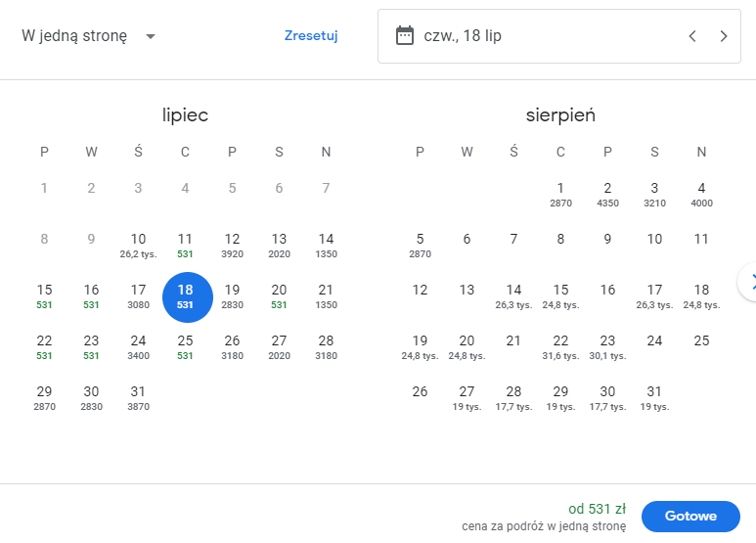Open W jedną stronę trip type selector
This screenshot has height=543, width=756.
(x=89, y=36)
